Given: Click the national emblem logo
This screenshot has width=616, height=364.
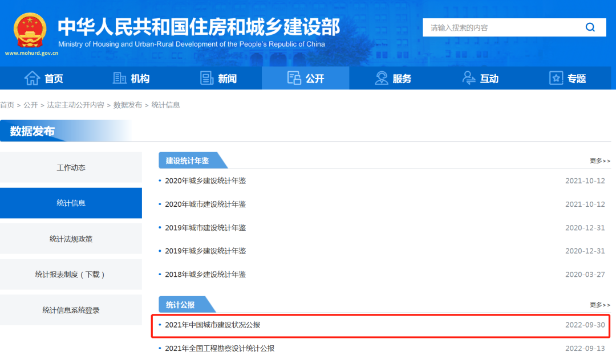Looking at the screenshot, I should [x=30, y=30].
